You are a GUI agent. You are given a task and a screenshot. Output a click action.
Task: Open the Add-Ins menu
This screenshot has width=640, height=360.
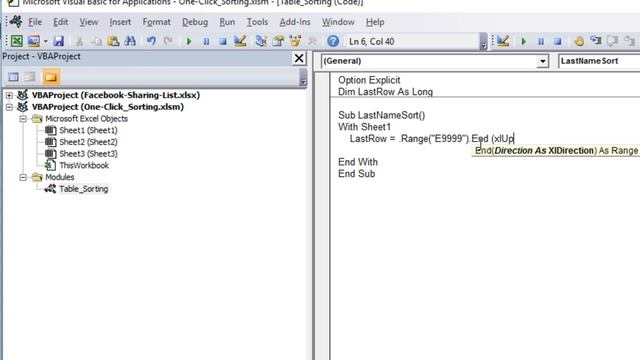pos(295,22)
